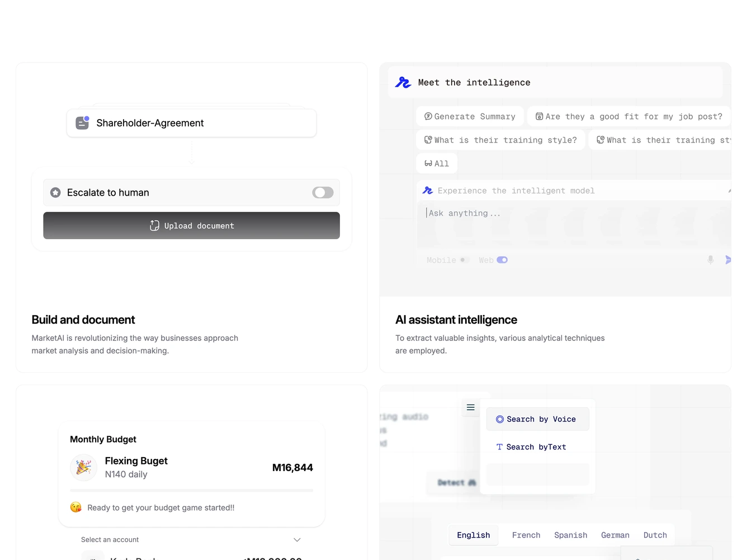The height and width of the screenshot is (560, 747).
Task: Click the chevron next to Select an account
Action: pyautogui.click(x=297, y=540)
